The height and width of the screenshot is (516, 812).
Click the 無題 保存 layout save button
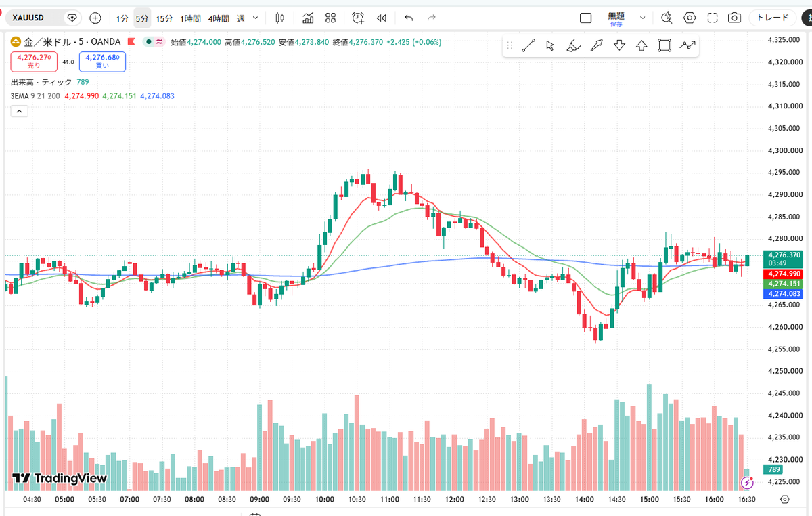click(x=616, y=18)
